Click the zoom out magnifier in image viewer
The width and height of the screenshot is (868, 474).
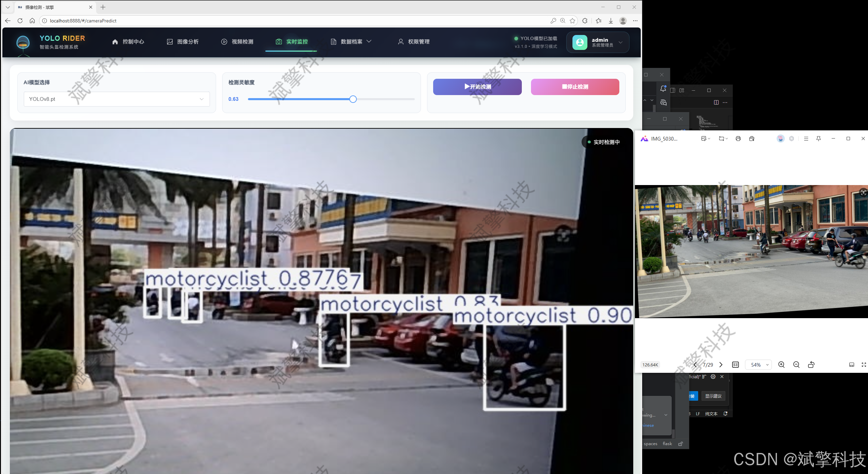coord(796,365)
